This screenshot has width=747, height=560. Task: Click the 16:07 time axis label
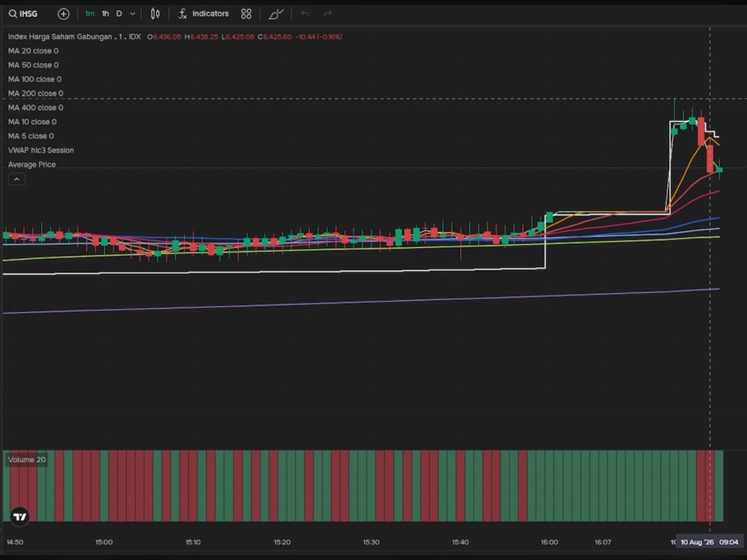(x=603, y=543)
